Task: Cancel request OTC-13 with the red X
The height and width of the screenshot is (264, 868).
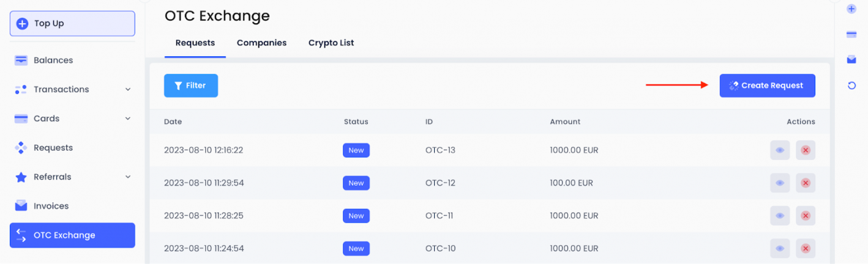Action: pyautogui.click(x=806, y=150)
